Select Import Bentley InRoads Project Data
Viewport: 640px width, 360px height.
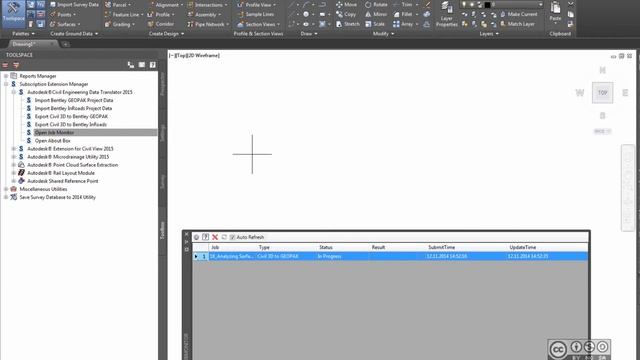click(73, 108)
